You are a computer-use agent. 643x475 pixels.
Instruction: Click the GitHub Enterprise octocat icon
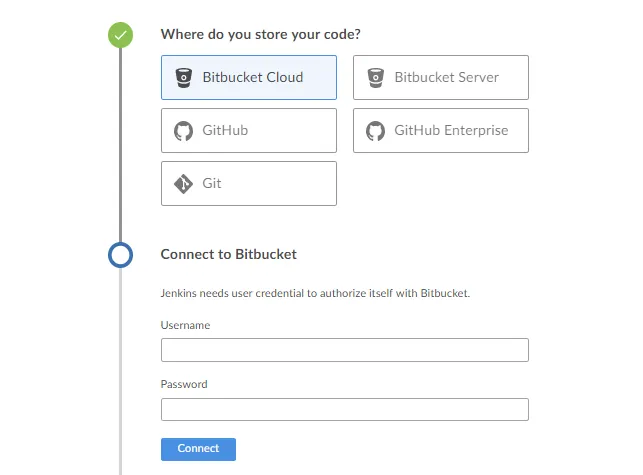376,131
